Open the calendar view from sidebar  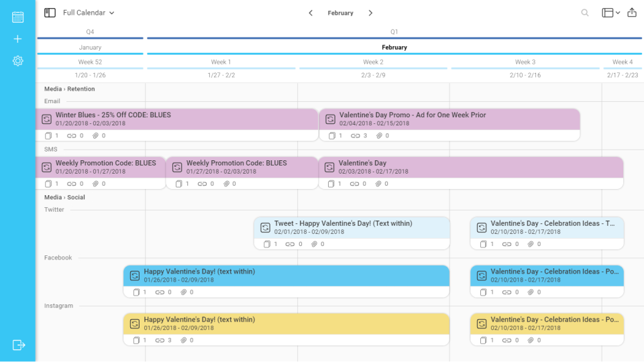click(17, 17)
